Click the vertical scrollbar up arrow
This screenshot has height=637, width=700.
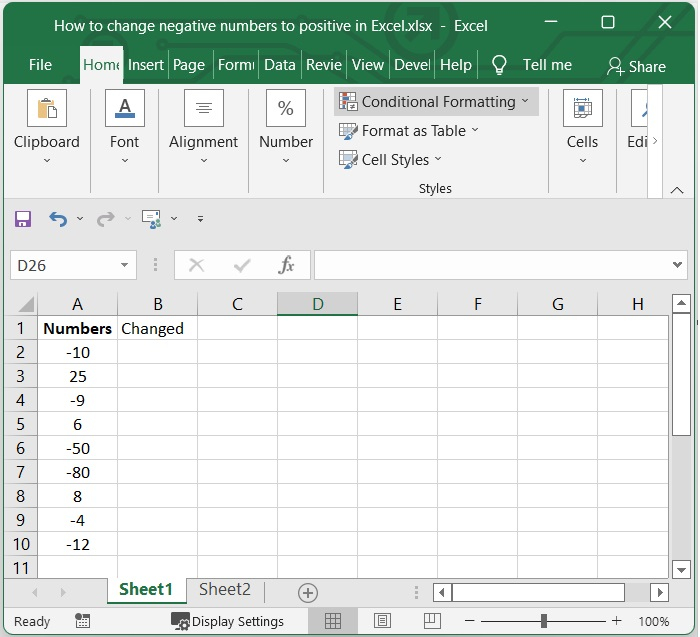point(681,304)
